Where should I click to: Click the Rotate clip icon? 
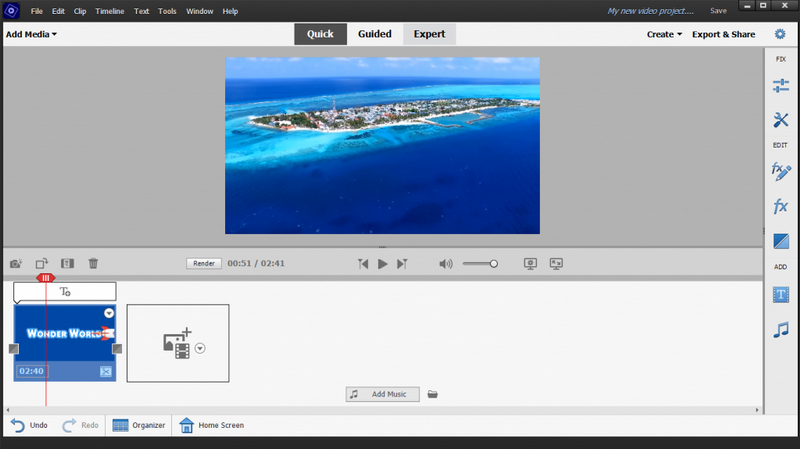click(42, 263)
